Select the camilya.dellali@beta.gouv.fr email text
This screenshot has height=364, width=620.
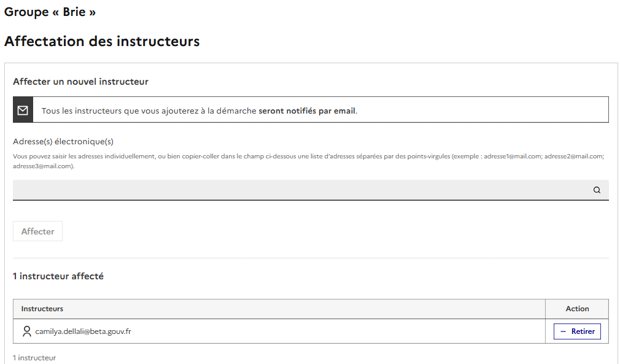click(x=83, y=331)
